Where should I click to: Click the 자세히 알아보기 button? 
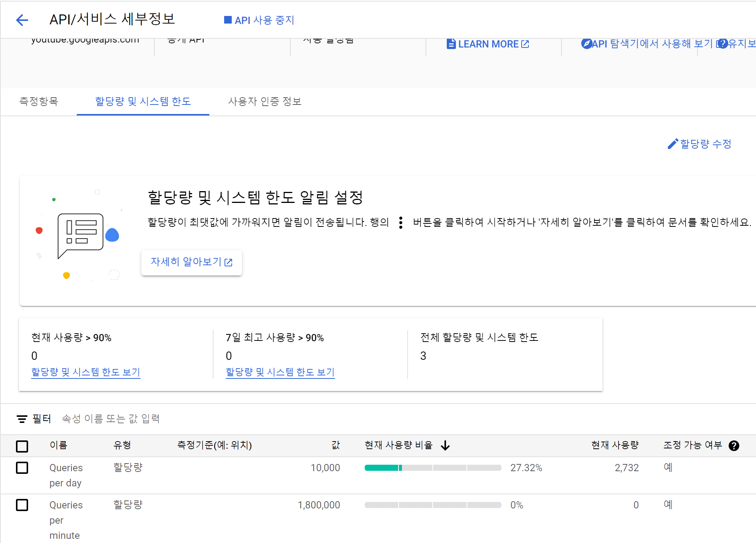click(191, 262)
